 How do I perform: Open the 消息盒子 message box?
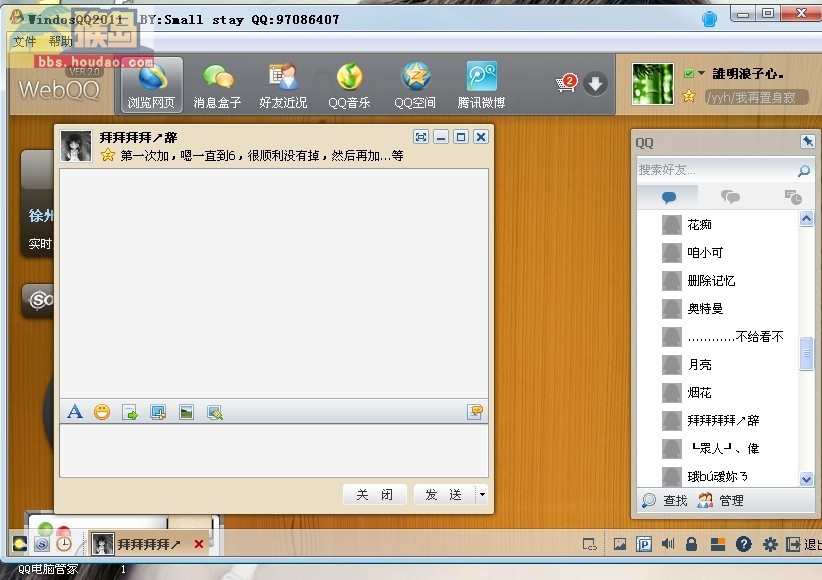point(217,85)
